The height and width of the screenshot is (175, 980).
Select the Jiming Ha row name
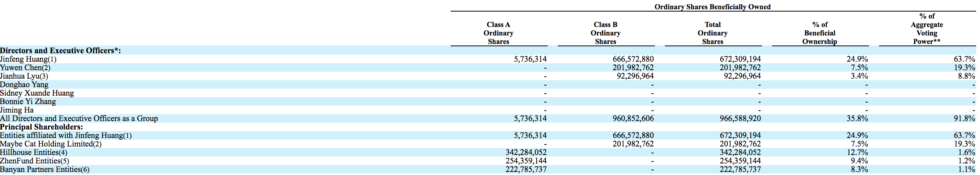coord(17,110)
